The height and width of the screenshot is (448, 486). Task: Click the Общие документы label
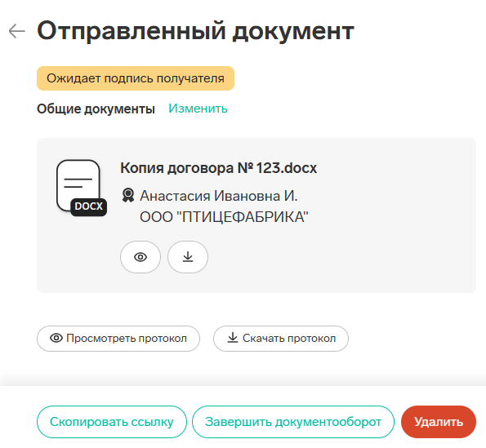tap(96, 109)
